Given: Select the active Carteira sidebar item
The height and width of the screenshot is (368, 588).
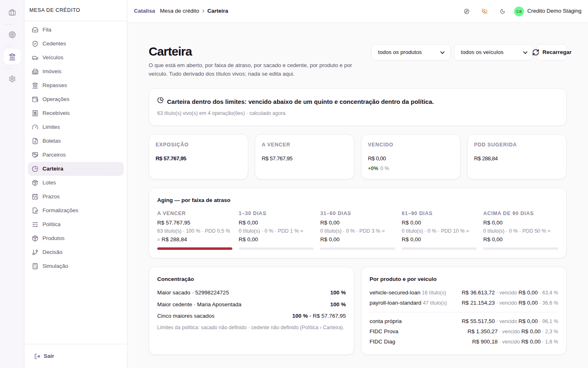Looking at the screenshot, I should (x=76, y=169).
